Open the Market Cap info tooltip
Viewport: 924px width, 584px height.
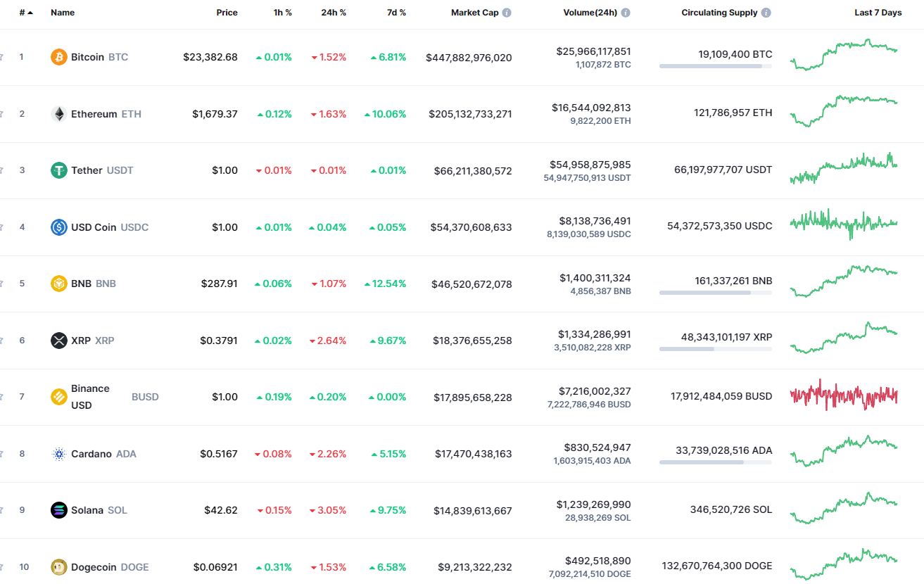(506, 12)
